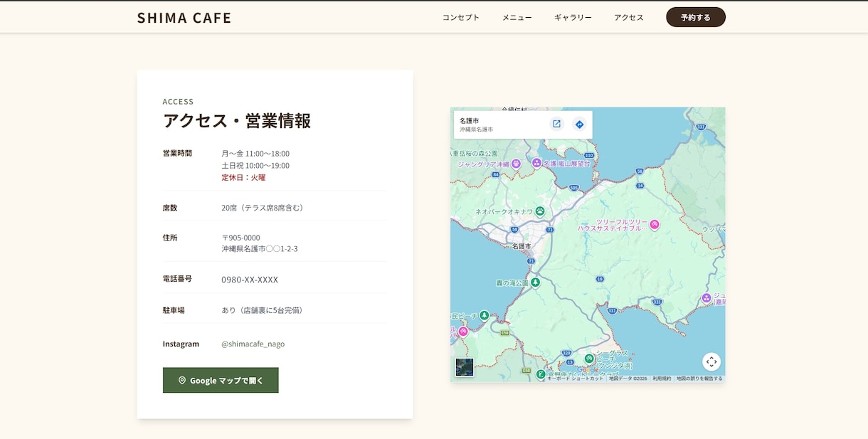Click the 駐車場 label
Viewport: 868px width, 439px height.
(174, 310)
